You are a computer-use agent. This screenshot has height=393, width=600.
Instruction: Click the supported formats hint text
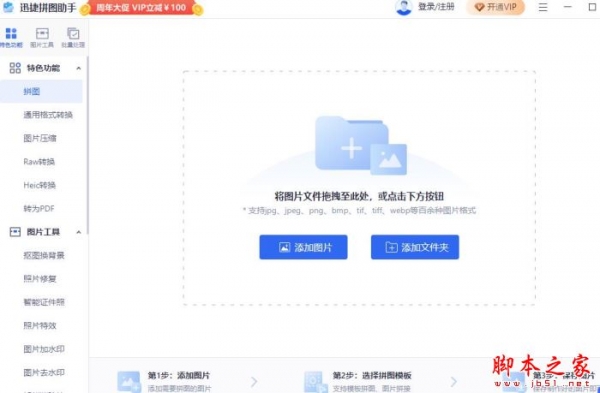click(x=359, y=210)
